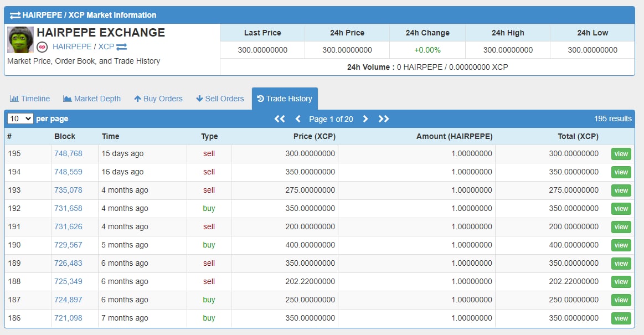View trade number 188
644x335 pixels.
[x=621, y=282]
